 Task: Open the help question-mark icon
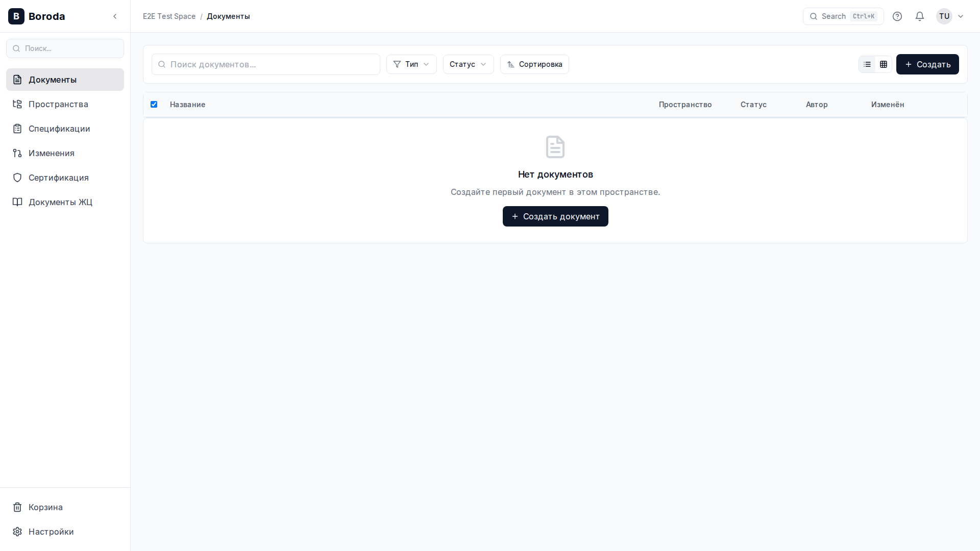click(897, 16)
